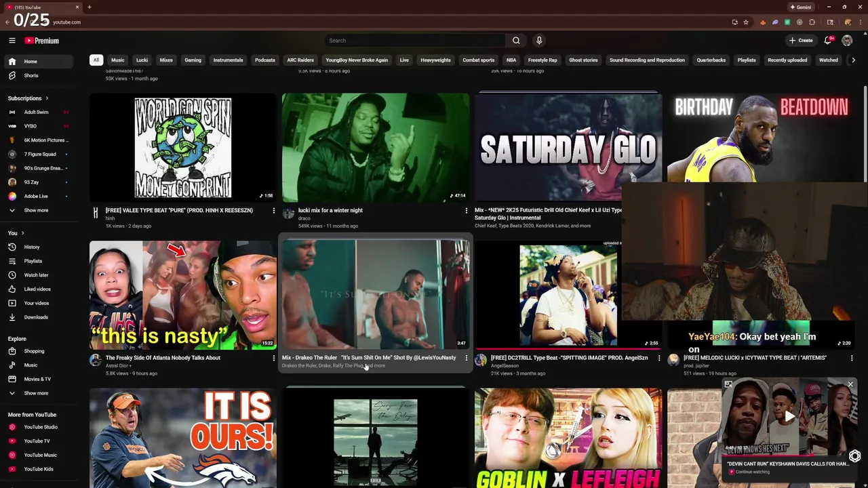Play the miniplayer video
This screenshot has width=868, height=488.
pyautogui.click(x=789, y=418)
